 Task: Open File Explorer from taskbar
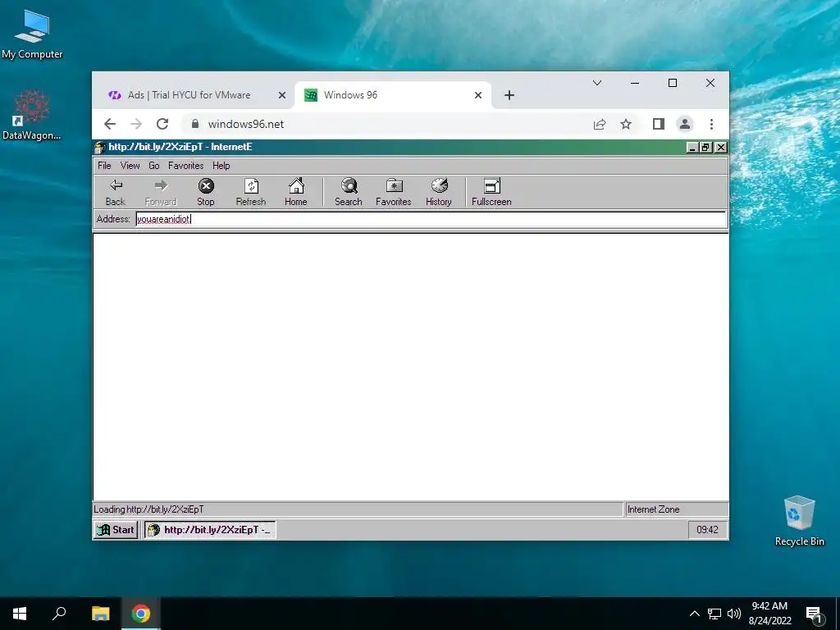point(101,614)
